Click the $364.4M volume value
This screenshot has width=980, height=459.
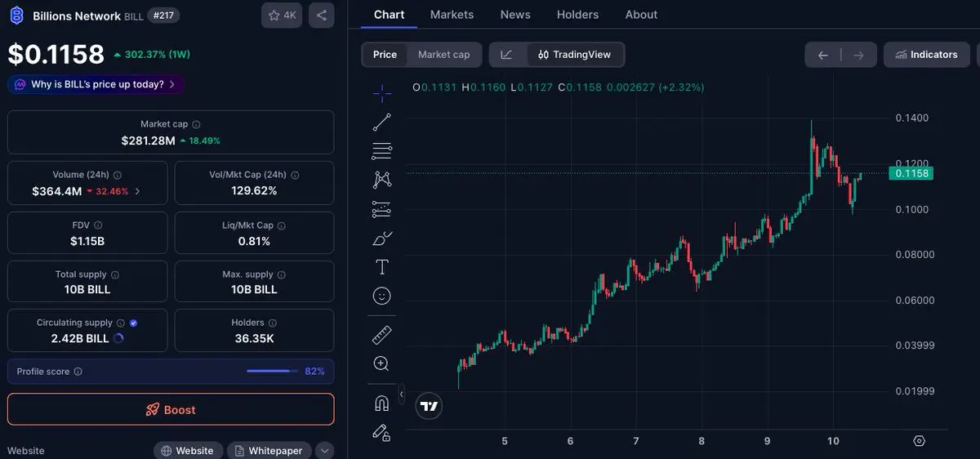tap(57, 191)
